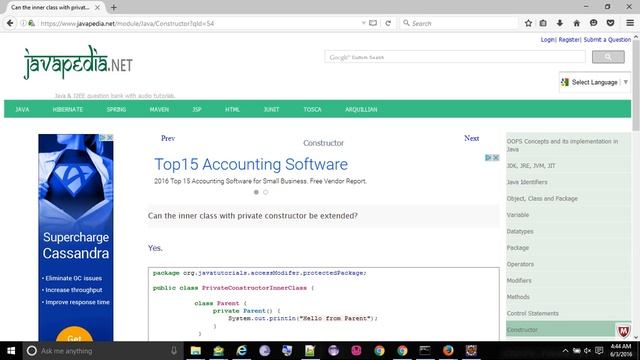Click the Firefox toolbar Search box
Image resolution: width=640 pixels, height=360 pixels.
(459, 23)
